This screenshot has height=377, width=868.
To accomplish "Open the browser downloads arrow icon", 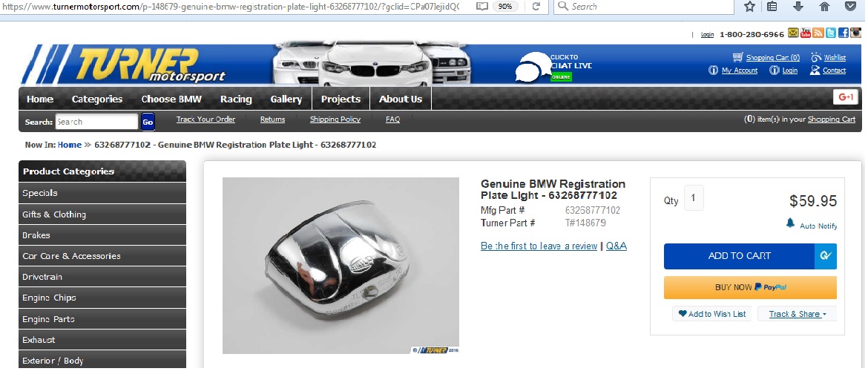I will [798, 7].
